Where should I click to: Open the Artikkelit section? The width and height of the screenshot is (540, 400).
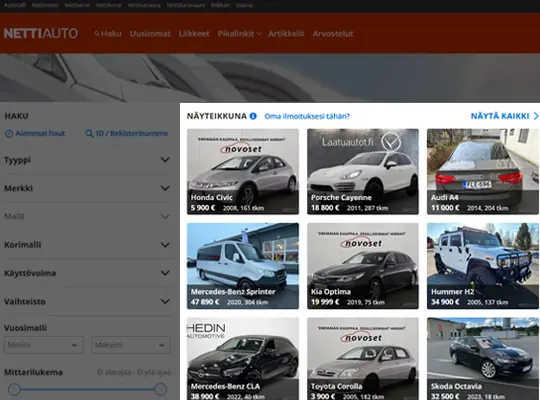(x=286, y=34)
